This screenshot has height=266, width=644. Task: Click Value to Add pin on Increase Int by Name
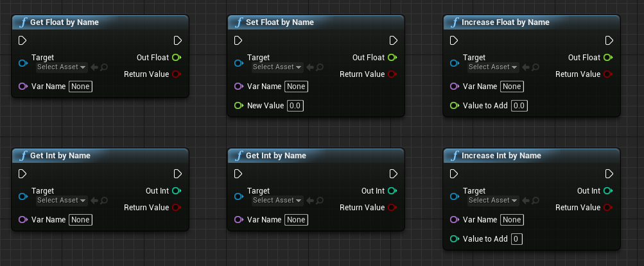coord(454,239)
